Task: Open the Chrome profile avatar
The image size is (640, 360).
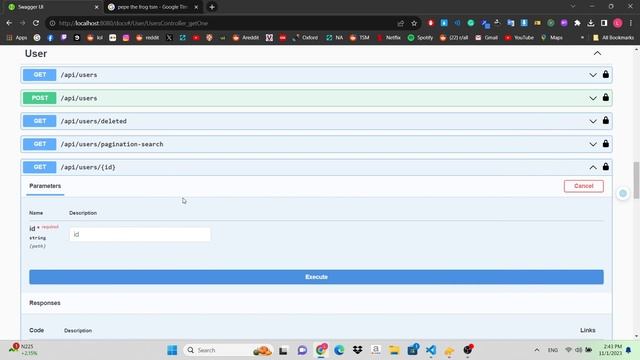Action: [x=618, y=23]
